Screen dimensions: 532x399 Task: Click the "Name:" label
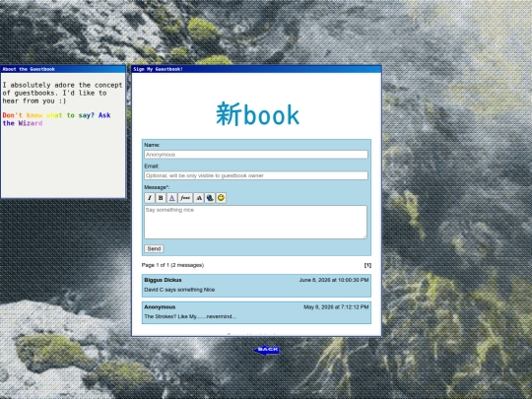(x=152, y=145)
